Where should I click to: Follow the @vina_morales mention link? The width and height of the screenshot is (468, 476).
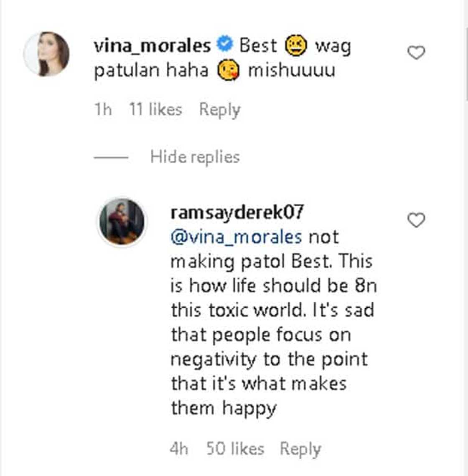click(236, 237)
